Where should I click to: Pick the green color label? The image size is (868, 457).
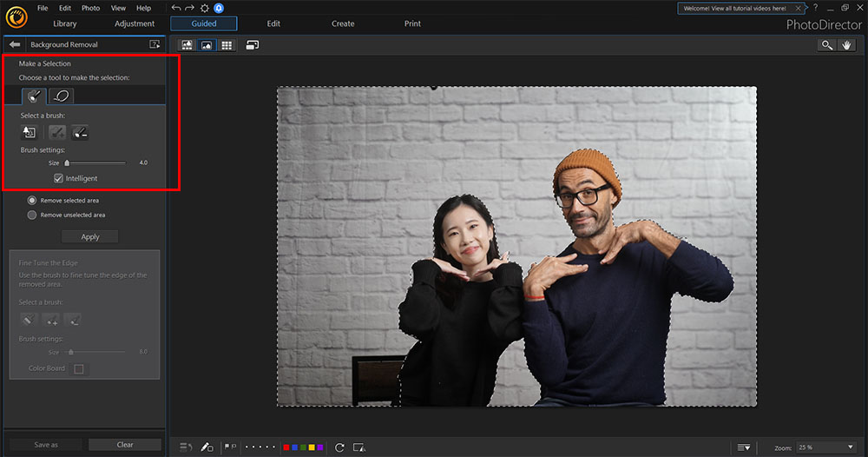303,447
